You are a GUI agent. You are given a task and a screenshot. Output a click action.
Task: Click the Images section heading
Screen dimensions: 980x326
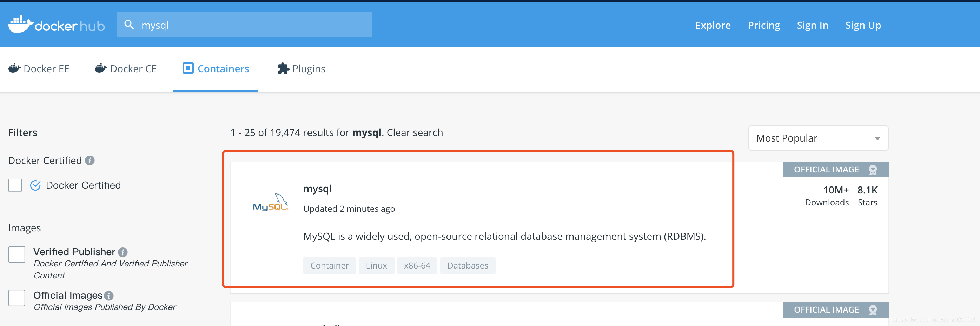tap(24, 228)
